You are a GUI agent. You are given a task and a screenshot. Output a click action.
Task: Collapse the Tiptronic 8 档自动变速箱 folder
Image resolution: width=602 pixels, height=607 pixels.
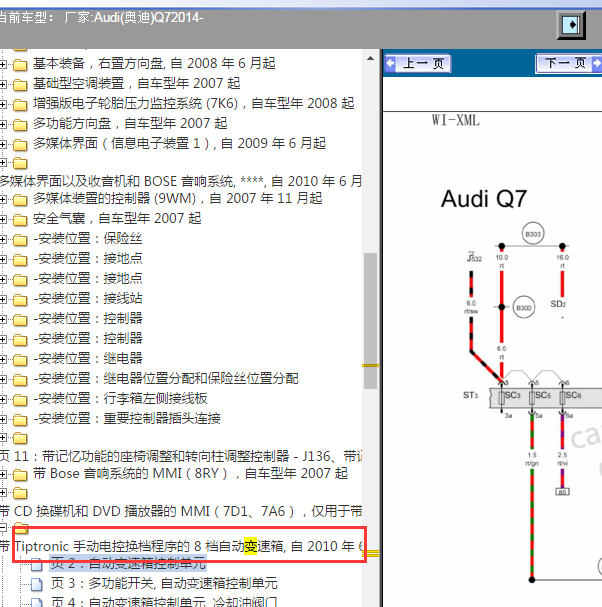click(3, 527)
